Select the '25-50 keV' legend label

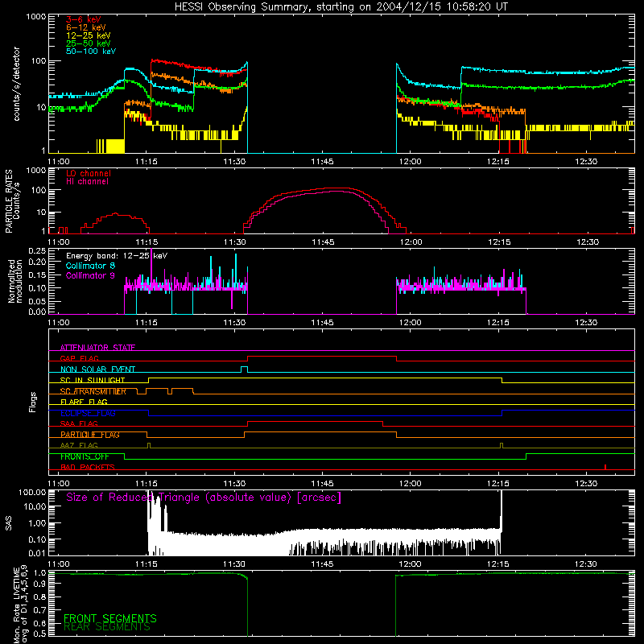pyautogui.click(x=88, y=43)
